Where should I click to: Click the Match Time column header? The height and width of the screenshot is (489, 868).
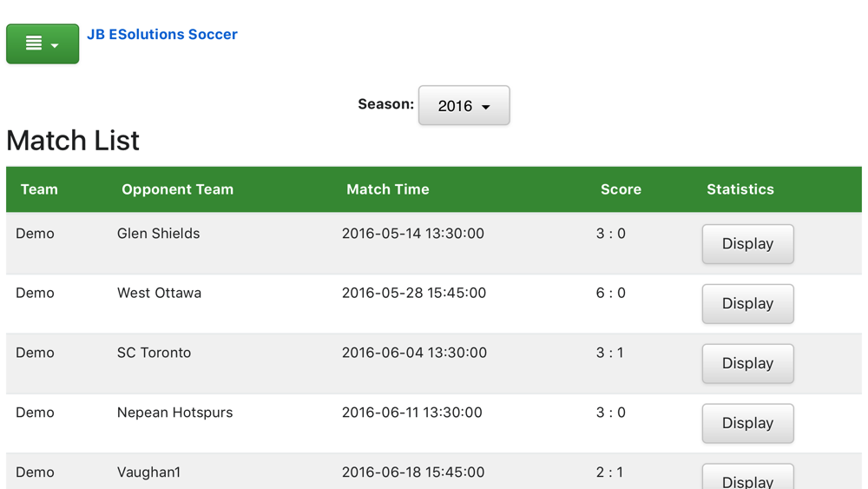[x=387, y=189]
